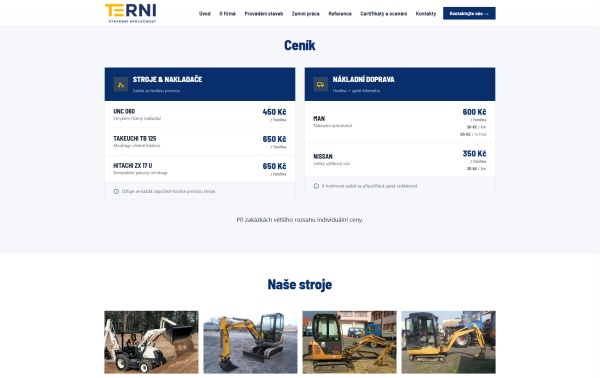600x378 pixels.
Task: Select the TAKEUCHI TB 125 row title
Action: coord(135,138)
